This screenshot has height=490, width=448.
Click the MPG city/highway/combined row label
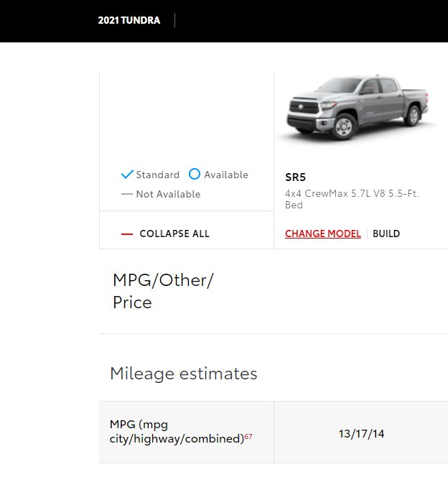(x=177, y=432)
